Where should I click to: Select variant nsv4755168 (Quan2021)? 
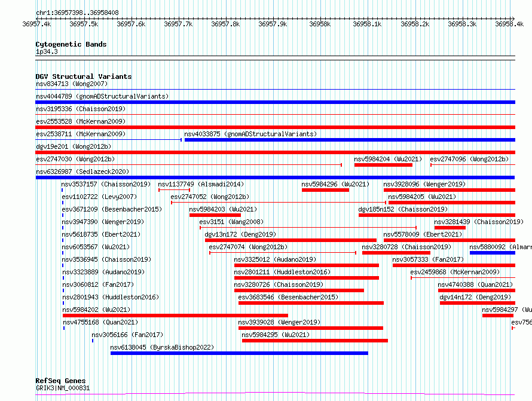pos(100,322)
